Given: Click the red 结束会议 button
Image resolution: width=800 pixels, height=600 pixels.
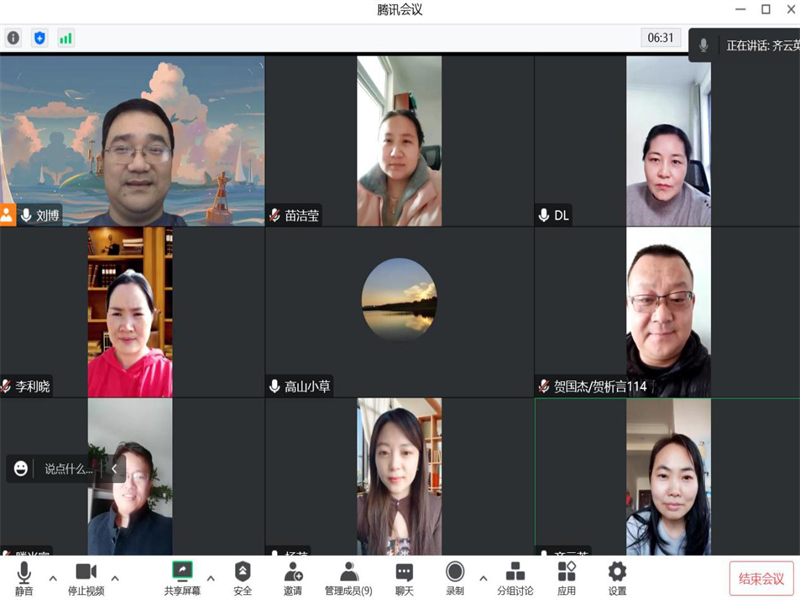Looking at the screenshot, I should (x=761, y=578).
